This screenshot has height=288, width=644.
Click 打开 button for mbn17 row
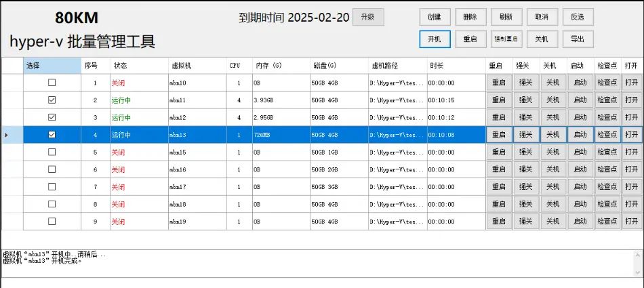tap(632, 186)
